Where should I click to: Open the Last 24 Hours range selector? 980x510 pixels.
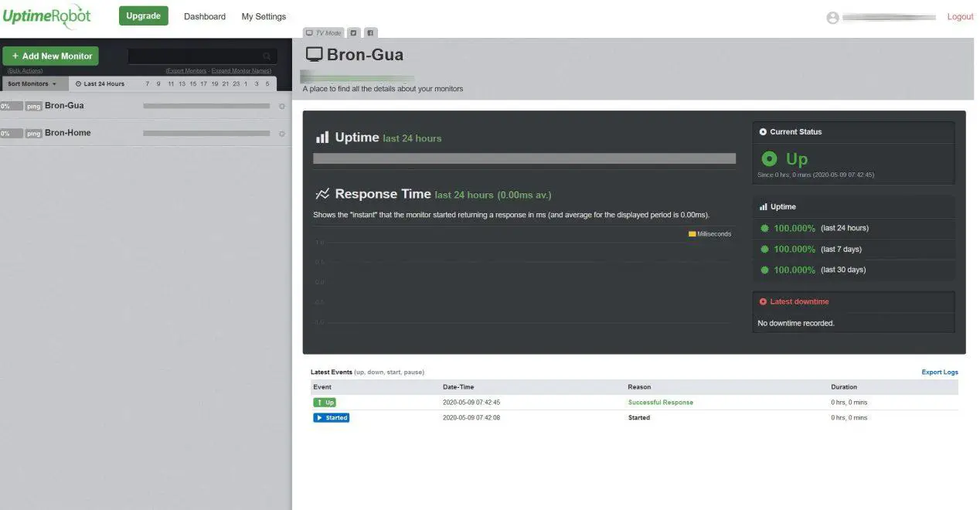[100, 83]
